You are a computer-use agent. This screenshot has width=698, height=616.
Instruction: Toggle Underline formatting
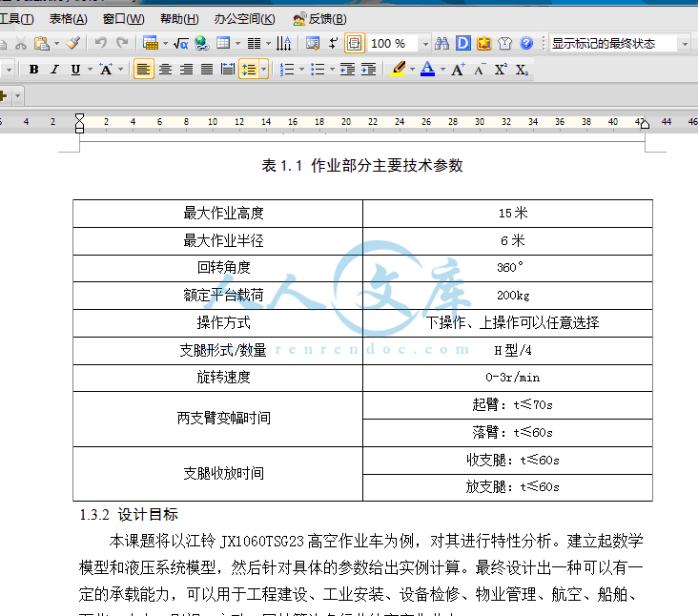(75, 70)
